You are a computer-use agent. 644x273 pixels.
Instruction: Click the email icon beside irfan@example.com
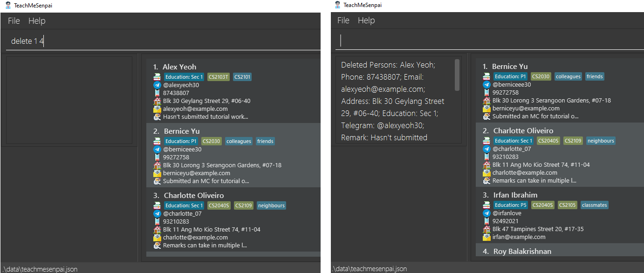486,237
